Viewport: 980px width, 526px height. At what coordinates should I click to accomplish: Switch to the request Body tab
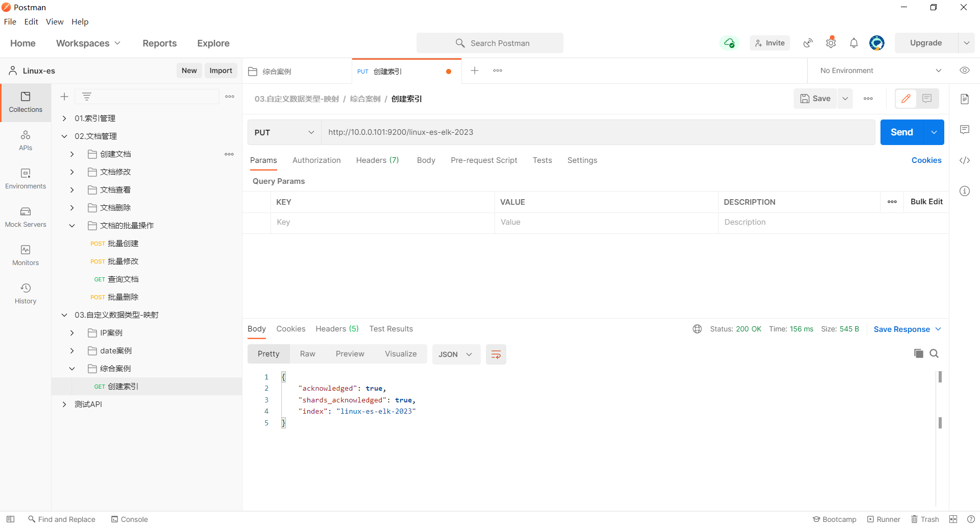[x=426, y=160]
